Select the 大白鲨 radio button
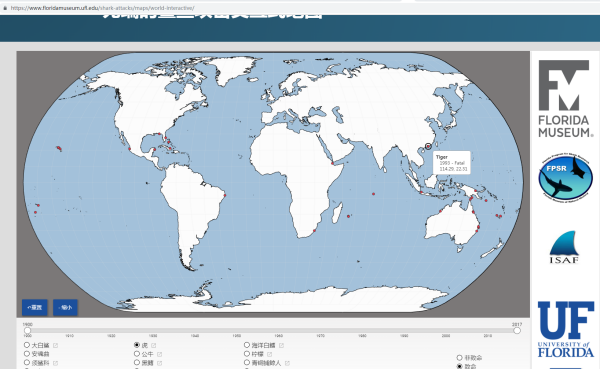600x369 pixels. point(27,345)
